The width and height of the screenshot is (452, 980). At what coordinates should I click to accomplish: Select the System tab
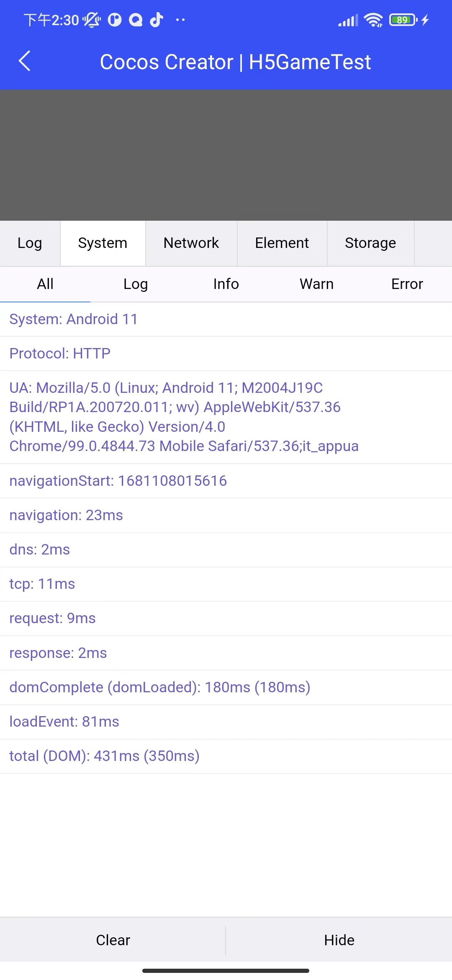point(103,243)
